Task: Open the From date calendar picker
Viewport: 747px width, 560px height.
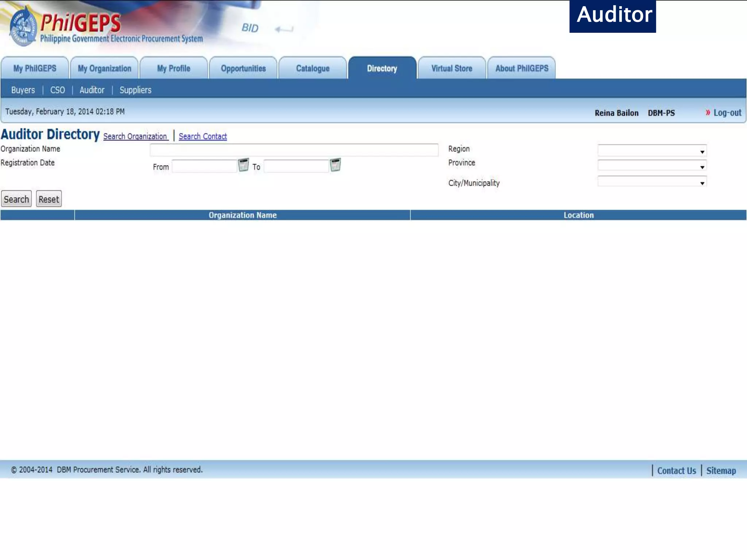Action: point(243,165)
